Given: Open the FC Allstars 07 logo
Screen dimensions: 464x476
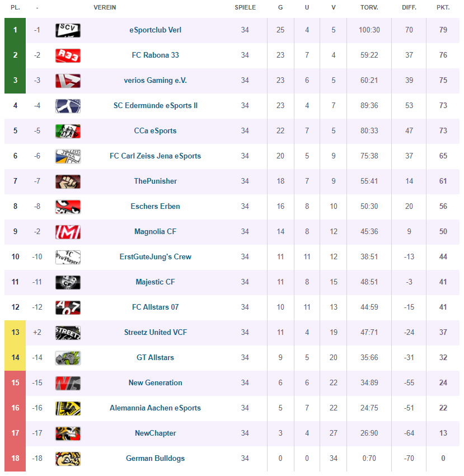Looking at the screenshot, I should (68, 307).
